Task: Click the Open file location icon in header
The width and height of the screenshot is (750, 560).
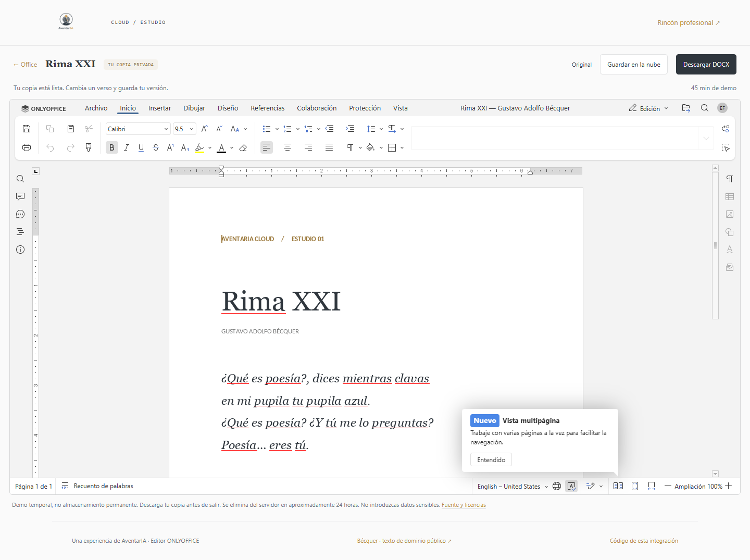Action: (686, 108)
